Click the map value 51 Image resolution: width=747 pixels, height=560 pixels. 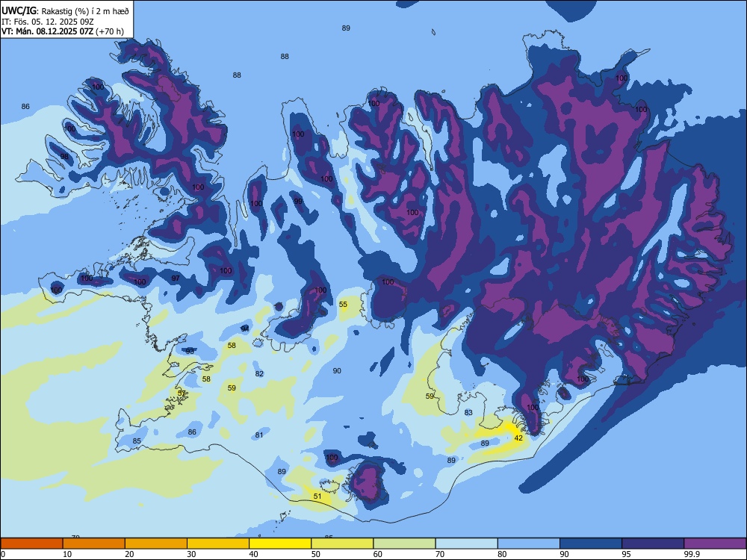(317, 497)
